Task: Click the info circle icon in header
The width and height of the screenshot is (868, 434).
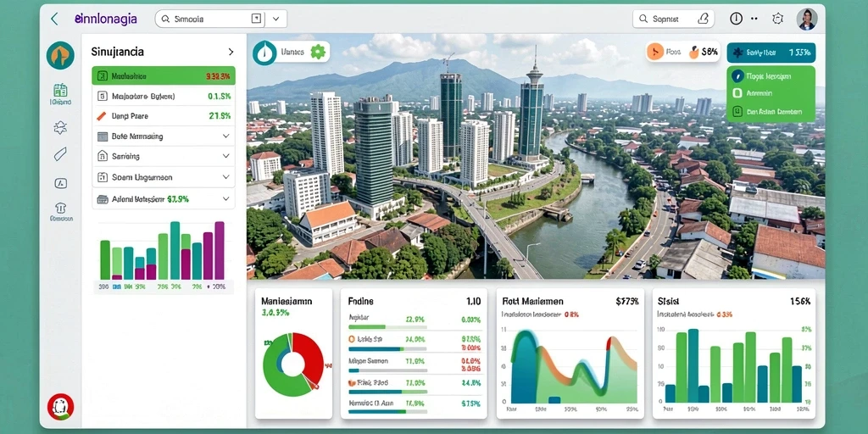Action: coord(736,19)
